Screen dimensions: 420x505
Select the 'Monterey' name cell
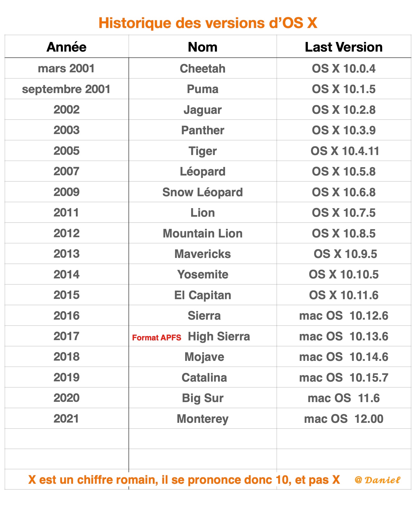(x=202, y=419)
